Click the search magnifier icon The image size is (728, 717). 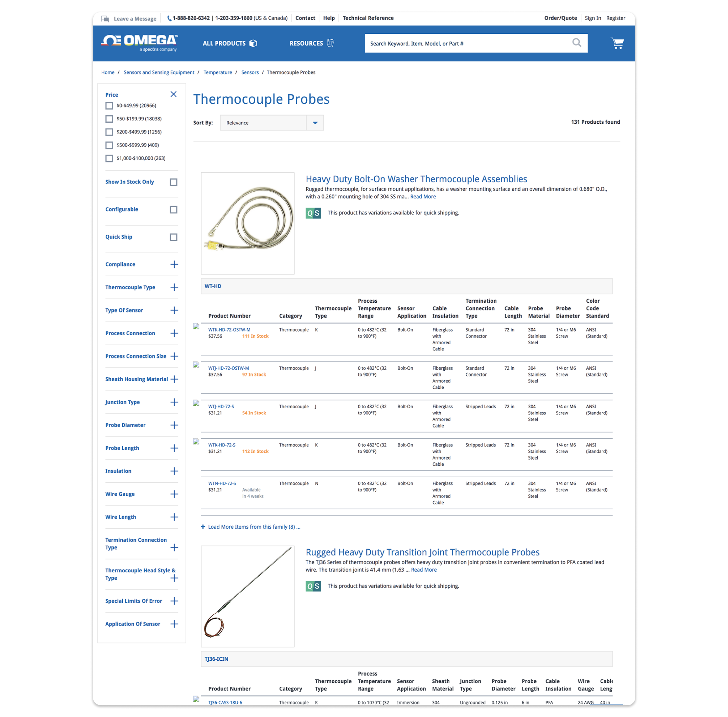[576, 43]
